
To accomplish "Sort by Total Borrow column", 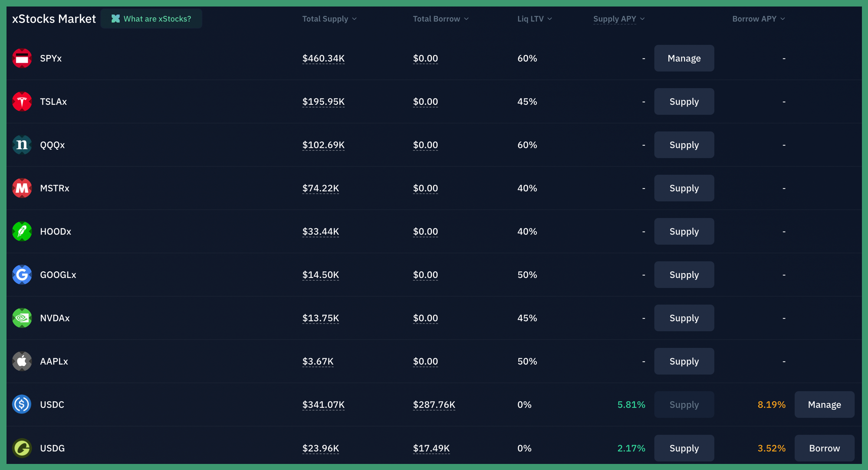I will coord(440,19).
